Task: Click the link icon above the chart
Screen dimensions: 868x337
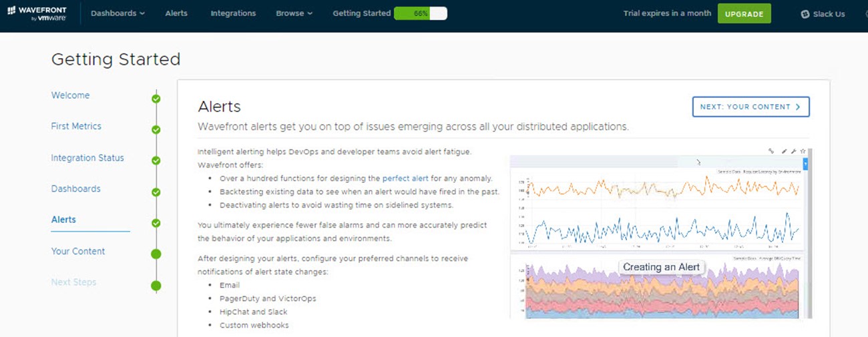Action: pyautogui.click(x=771, y=151)
